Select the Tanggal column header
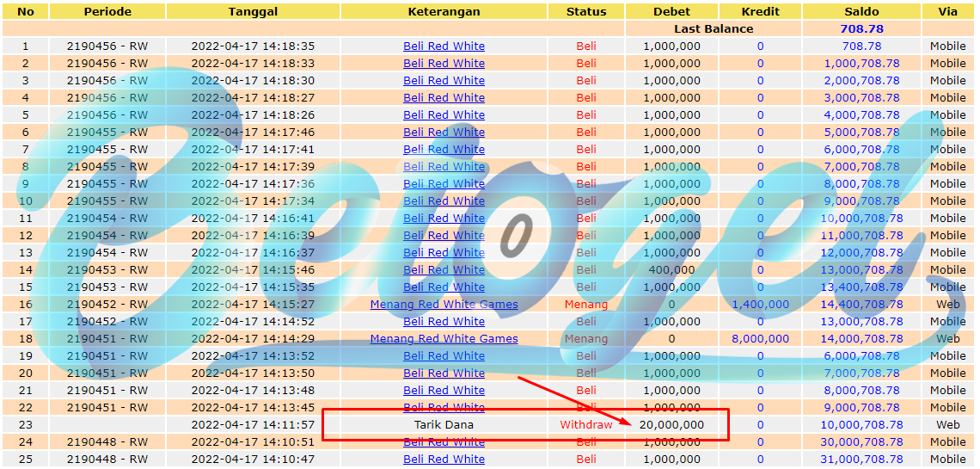Screen dimensions: 980x469 253,11
